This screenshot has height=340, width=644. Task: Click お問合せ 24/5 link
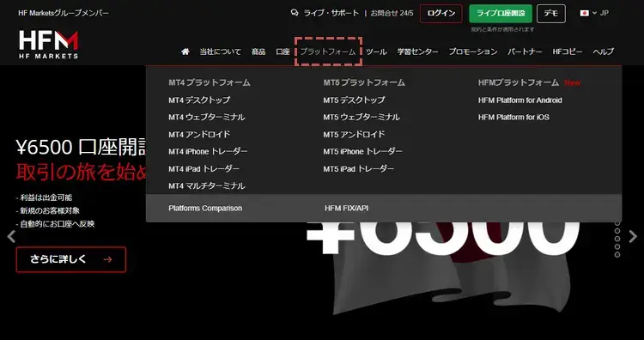click(x=392, y=13)
